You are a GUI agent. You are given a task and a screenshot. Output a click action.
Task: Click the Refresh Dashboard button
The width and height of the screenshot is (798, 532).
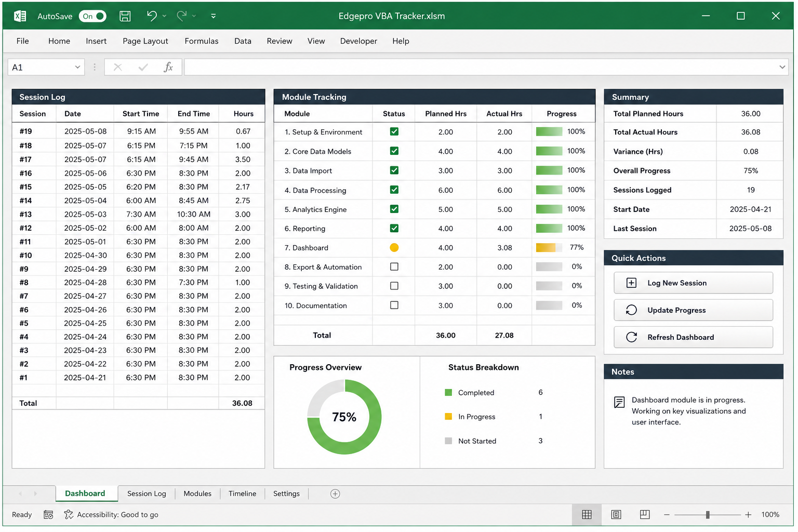tap(693, 337)
